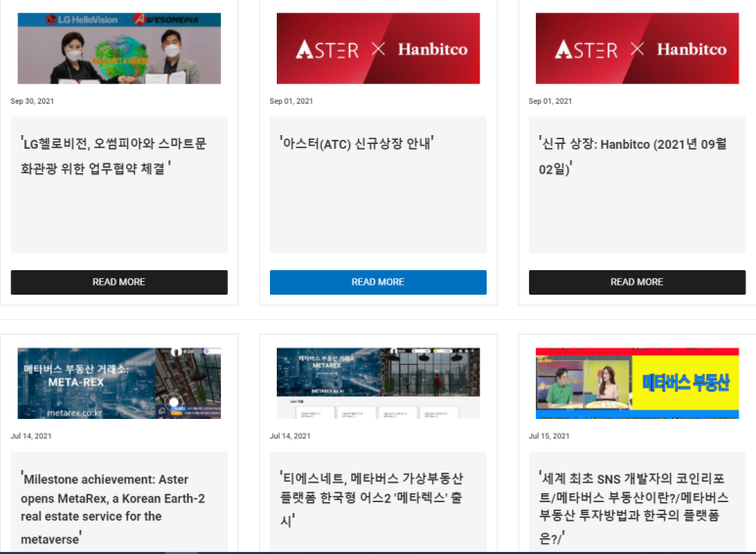756x554 pixels.
Task: Click the '아스터(ATC) 신규상장 안내' headline
Action: [357, 143]
